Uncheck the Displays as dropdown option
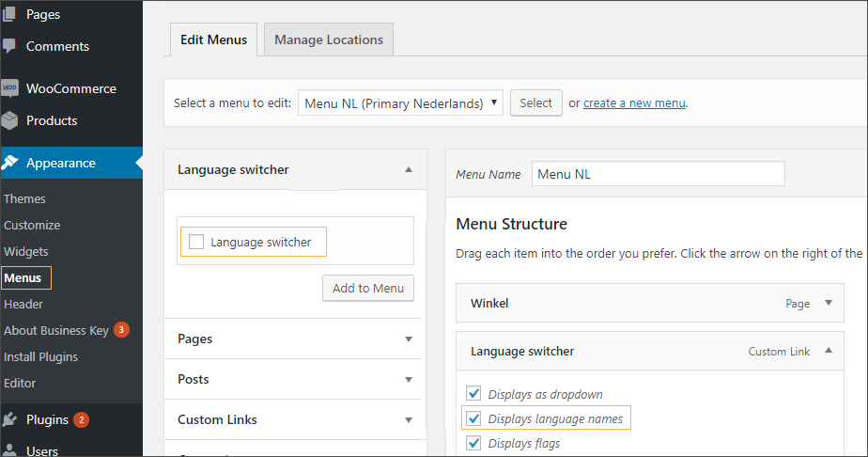 473,394
